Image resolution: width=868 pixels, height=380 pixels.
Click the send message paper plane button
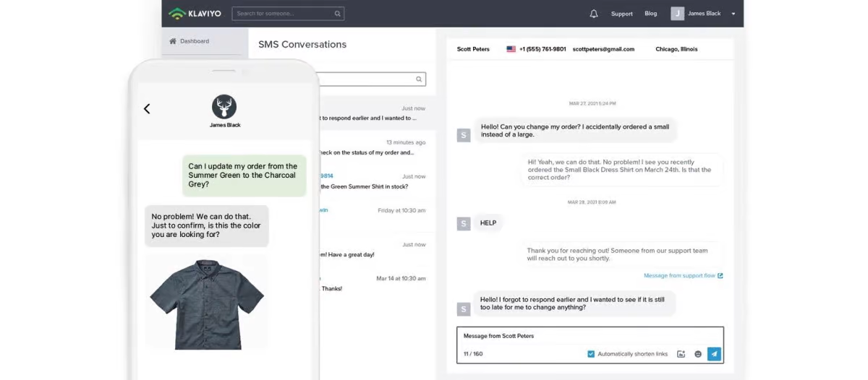(714, 354)
